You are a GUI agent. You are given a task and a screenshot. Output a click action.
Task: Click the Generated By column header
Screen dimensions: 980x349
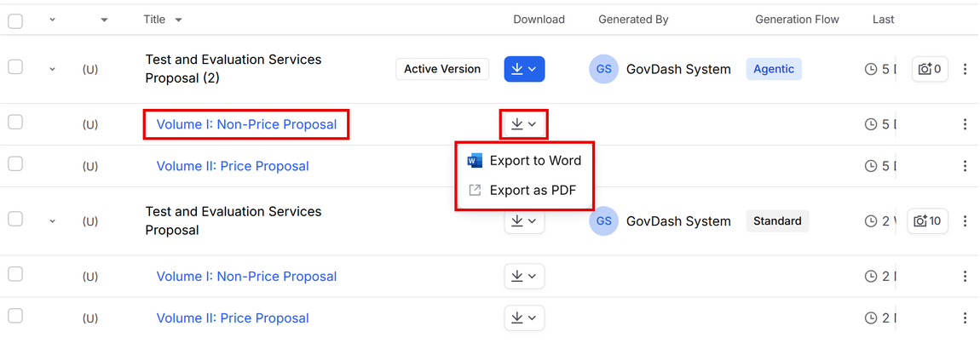[634, 20]
